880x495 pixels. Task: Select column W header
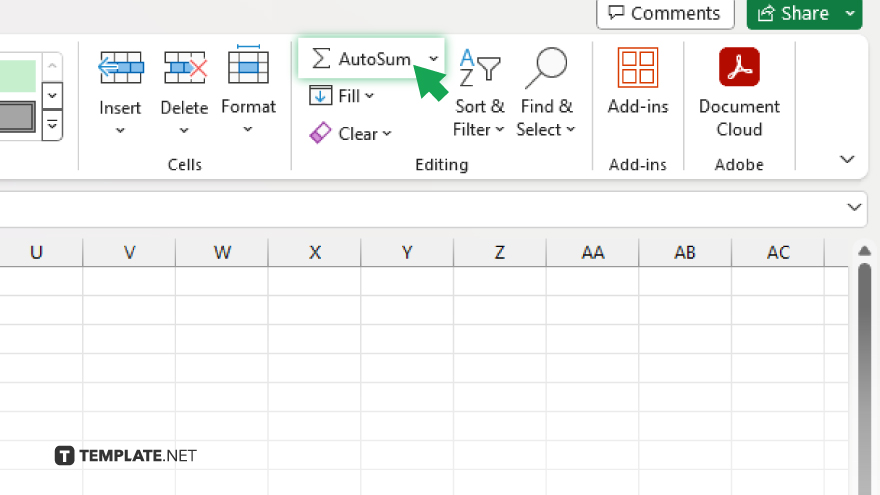coord(222,253)
